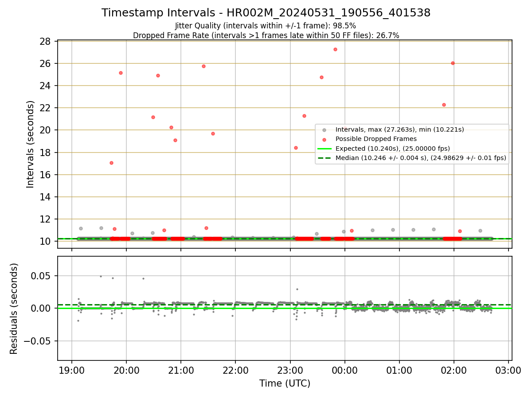Click the red point at 26 seconds near 02:00
Screen dimensions: 532x399
click(x=453, y=63)
